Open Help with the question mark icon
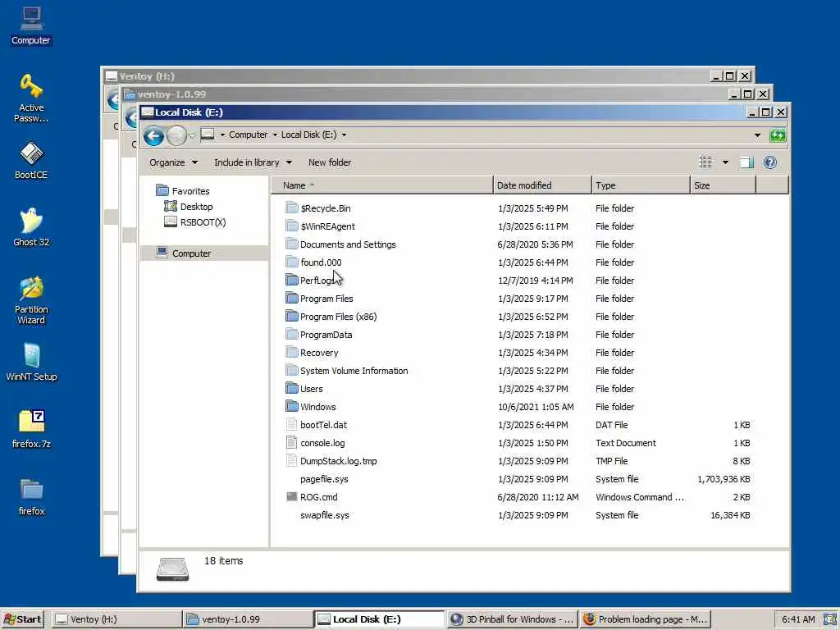840x630 pixels. [769, 162]
